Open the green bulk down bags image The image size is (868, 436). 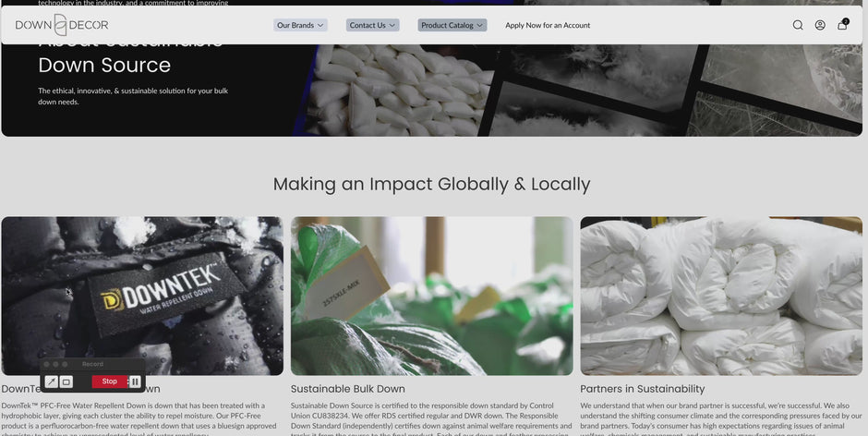click(432, 296)
